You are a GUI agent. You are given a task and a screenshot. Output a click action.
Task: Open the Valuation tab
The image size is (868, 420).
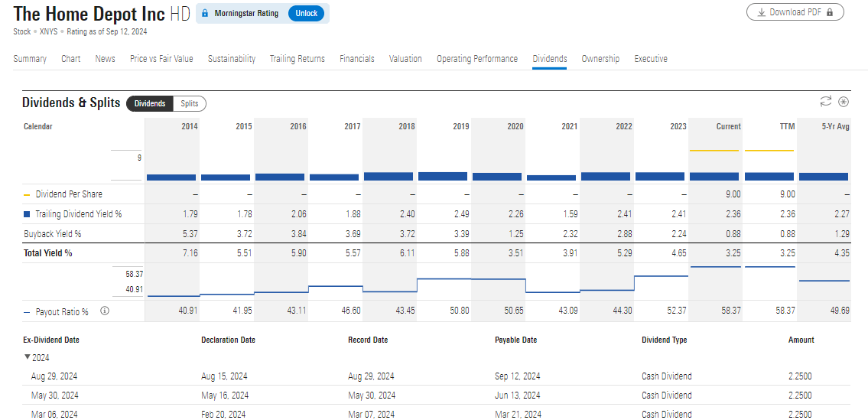(x=405, y=59)
